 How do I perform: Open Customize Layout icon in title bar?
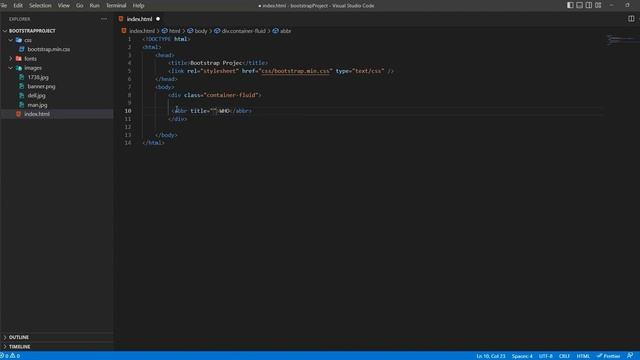[x=598, y=5]
